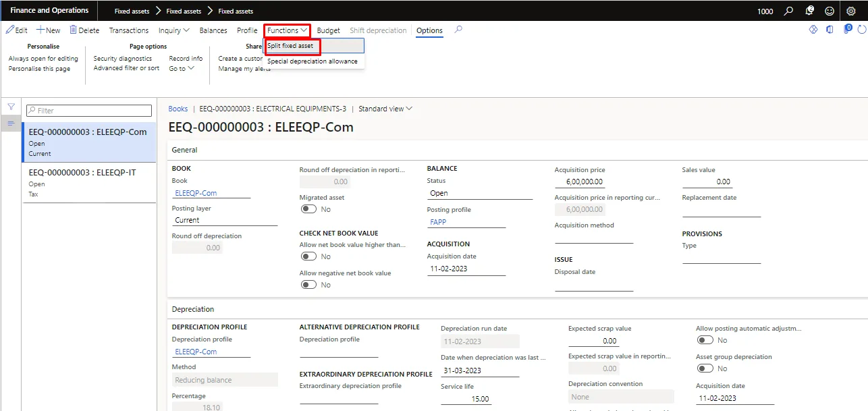Click the Replacement date field
Screen dimensions: 868x411
coord(722,210)
